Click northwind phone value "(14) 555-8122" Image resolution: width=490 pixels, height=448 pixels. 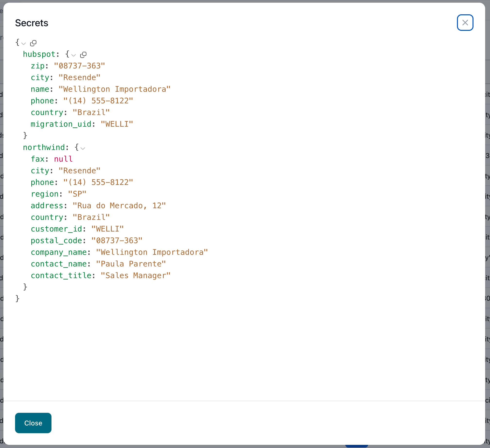coord(98,182)
